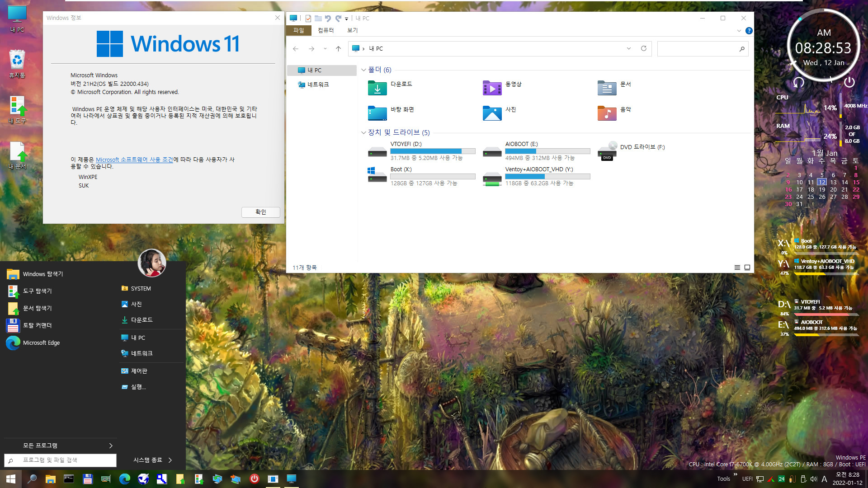
Task: Click 확인 in Windows 정보 dialog
Action: [x=261, y=212]
